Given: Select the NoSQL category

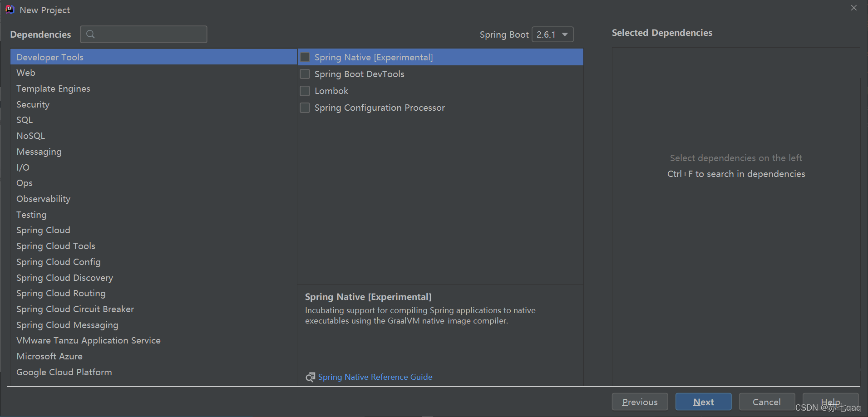Looking at the screenshot, I should [x=30, y=135].
